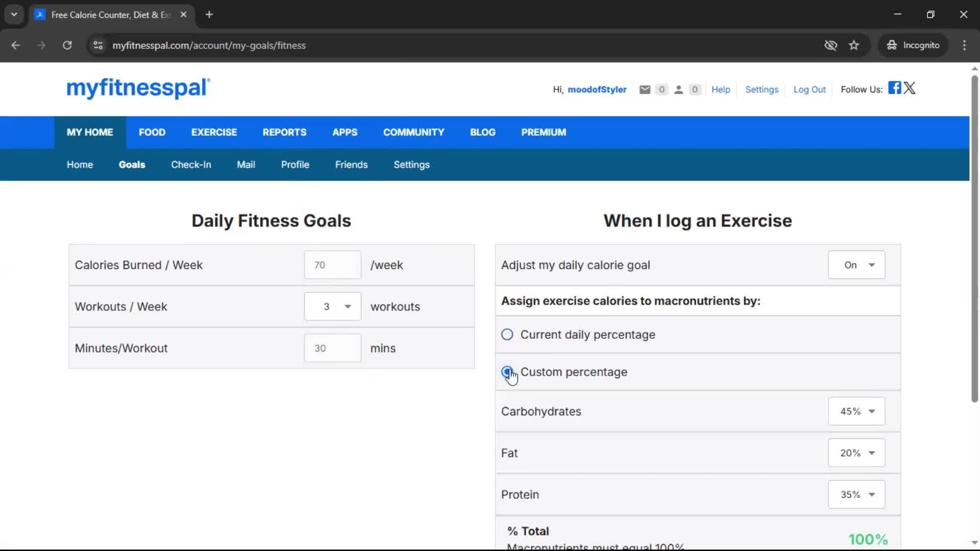
Task: Open the MY HOME tab
Action: coord(90,132)
